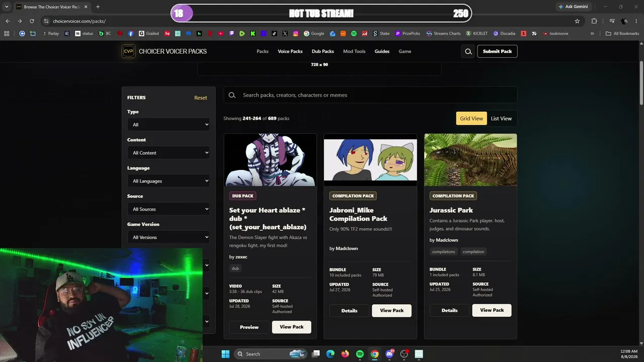Open the All Bookmarks folder
The height and width of the screenshot is (362, 644).
pos(622,34)
